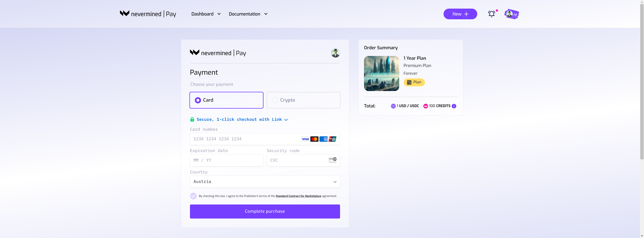
Task: Click the CVC card hint icon
Action: (332, 160)
